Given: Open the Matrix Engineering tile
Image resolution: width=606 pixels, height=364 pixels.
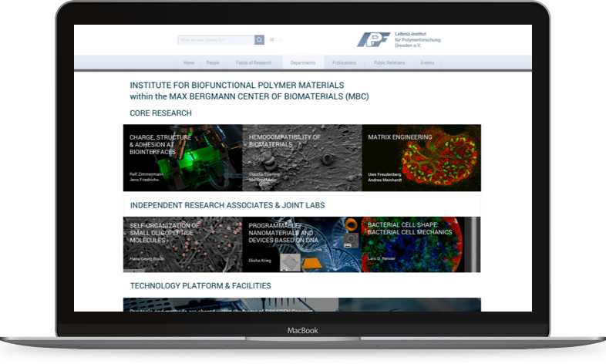Looking at the screenshot, I should [421, 158].
